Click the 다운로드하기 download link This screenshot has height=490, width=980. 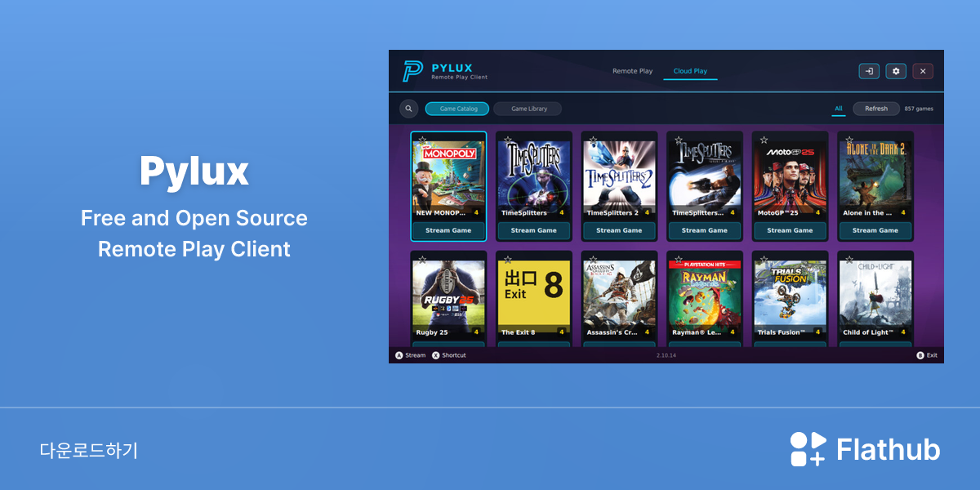(x=89, y=450)
